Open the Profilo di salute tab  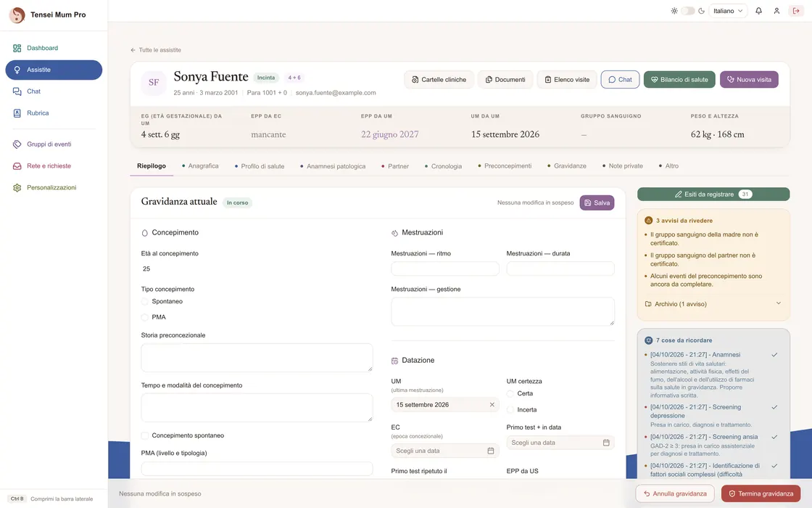point(260,166)
